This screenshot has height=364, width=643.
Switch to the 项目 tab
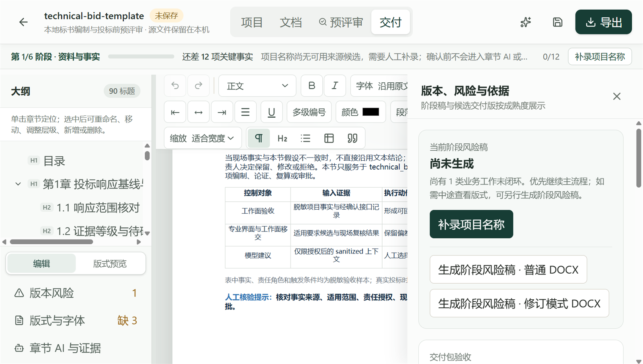click(x=252, y=22)
